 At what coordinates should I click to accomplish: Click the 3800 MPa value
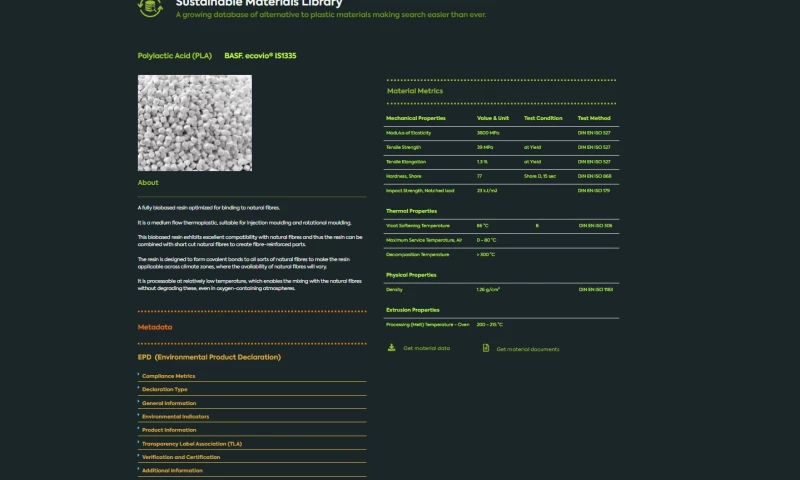[x=488, y=133]
